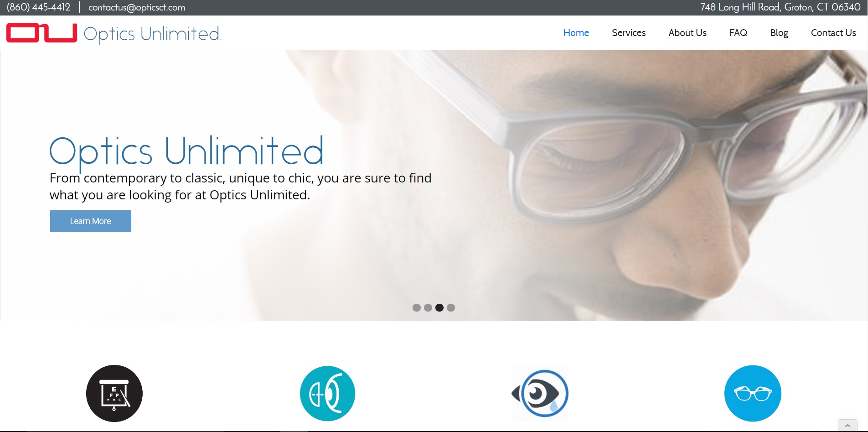Open the Home menu item

pos(576,33)
